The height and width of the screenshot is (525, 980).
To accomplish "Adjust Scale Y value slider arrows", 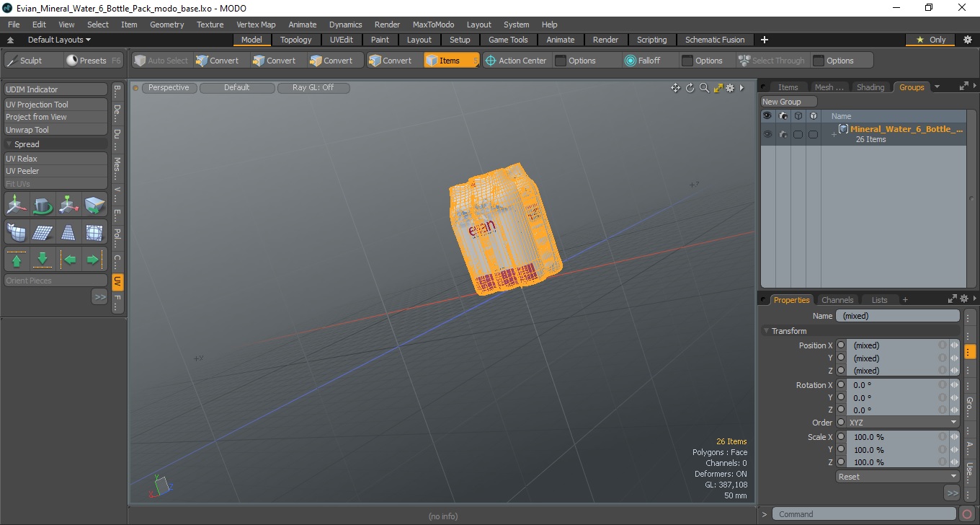I will click(955, 450).
